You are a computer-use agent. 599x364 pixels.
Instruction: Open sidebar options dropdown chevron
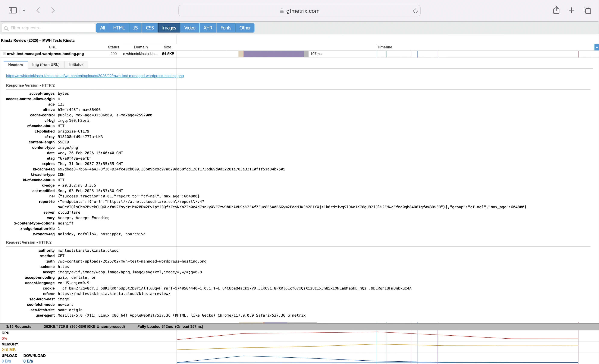pos(24,10)
